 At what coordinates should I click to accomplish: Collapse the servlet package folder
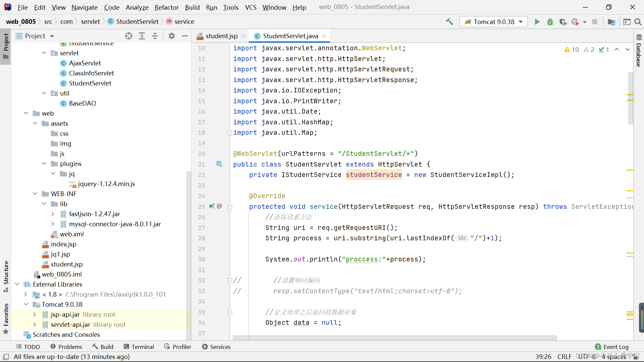[44, 53]
